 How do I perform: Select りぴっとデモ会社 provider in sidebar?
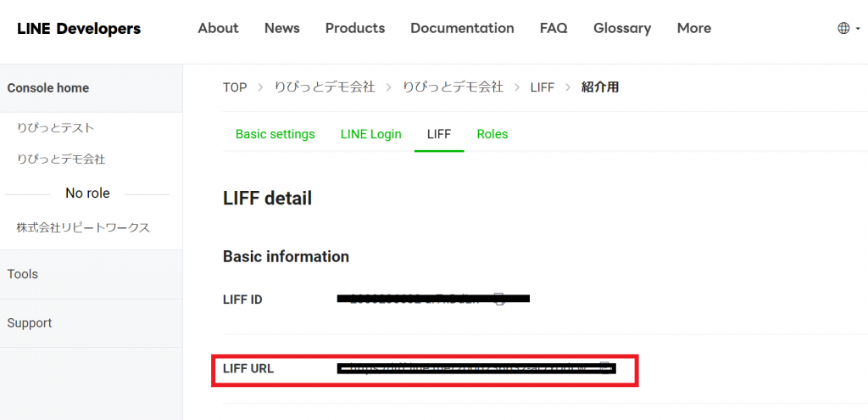61,160
